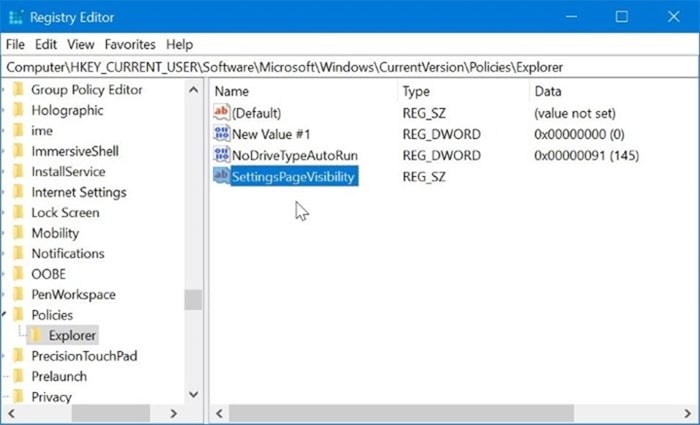Click the InstallService folder icon
The width and height of the screenshot is (700, 425).
coord(18,171)
